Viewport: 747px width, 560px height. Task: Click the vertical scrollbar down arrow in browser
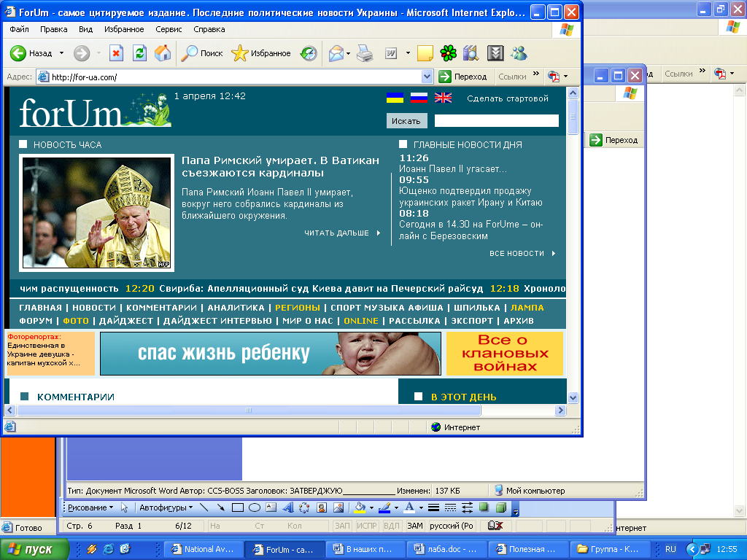tap(573, 397)
